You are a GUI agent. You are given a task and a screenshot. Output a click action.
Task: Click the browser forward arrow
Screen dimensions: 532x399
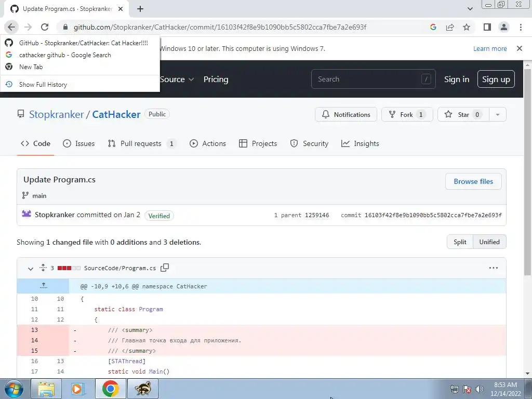28,27
